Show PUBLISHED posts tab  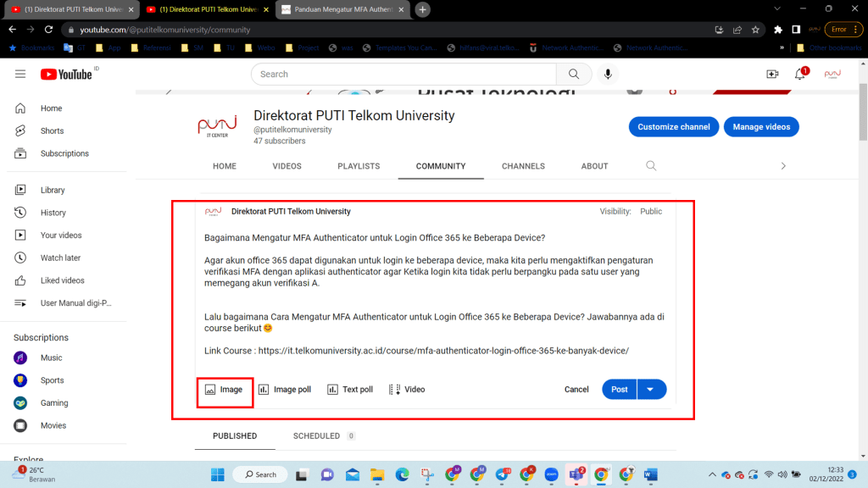tap(235, 436)
